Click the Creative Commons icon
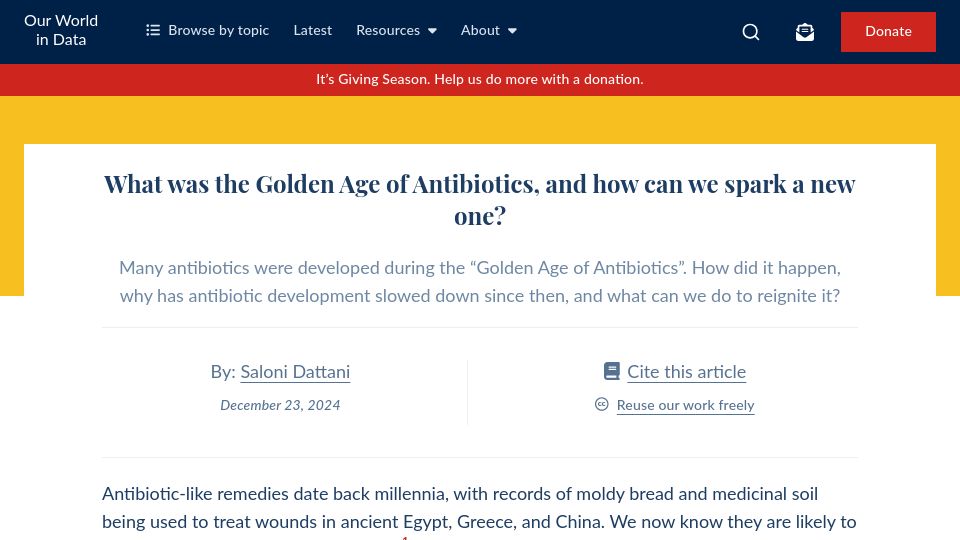 coord(602,404)
